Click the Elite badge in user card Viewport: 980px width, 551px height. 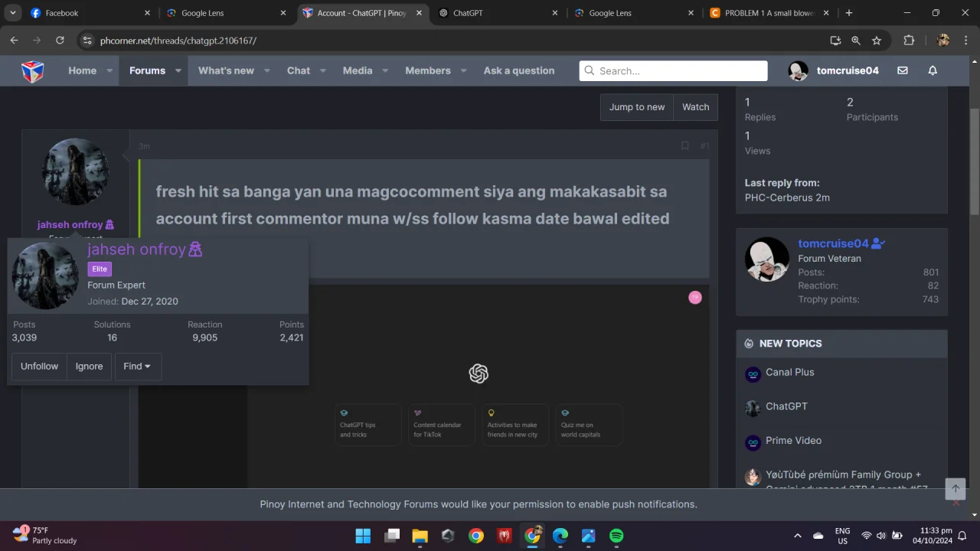coord(100,269)
